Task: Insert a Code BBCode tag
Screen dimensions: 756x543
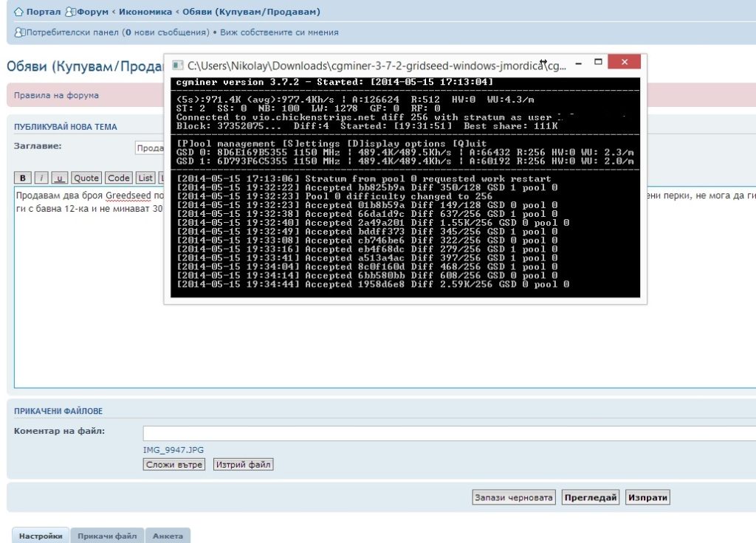Action: [118, 178]
